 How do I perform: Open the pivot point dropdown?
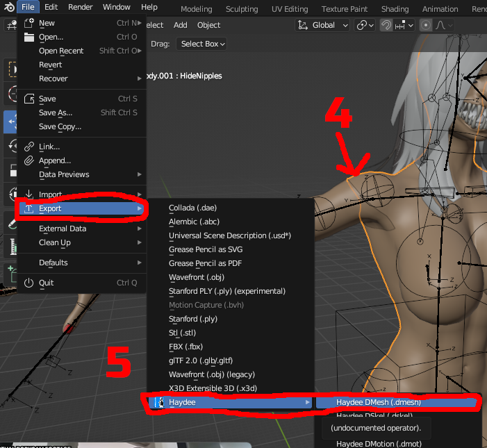365,25
